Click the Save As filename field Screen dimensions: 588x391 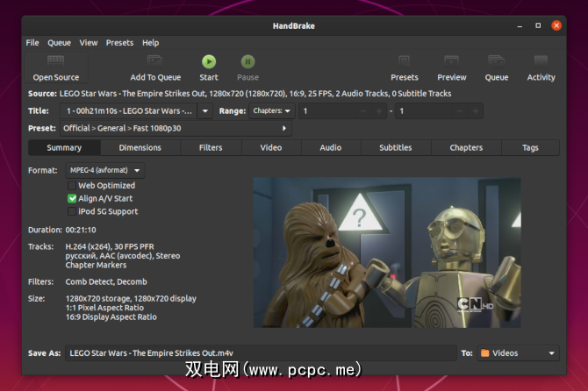coord(261,353)
